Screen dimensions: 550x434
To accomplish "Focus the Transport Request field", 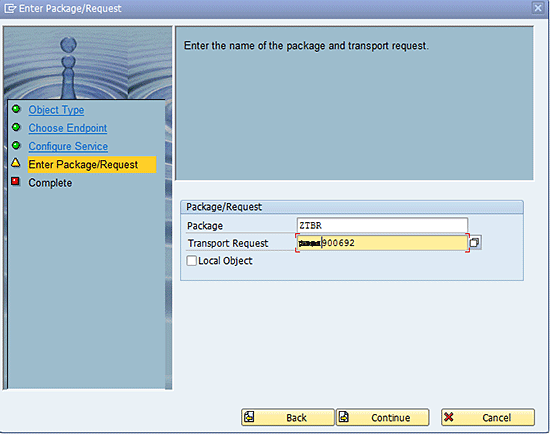I will [382, 243].
